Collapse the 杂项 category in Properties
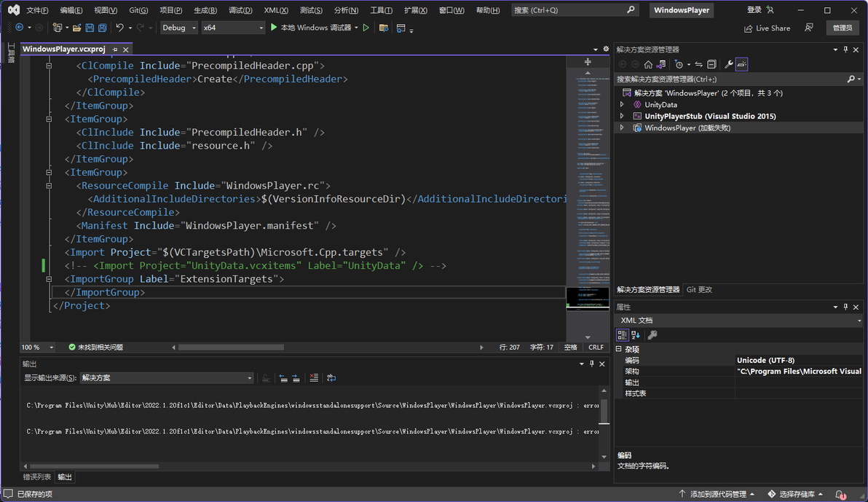The height and width of the screenshot is (502, 868). pos(619,349)
